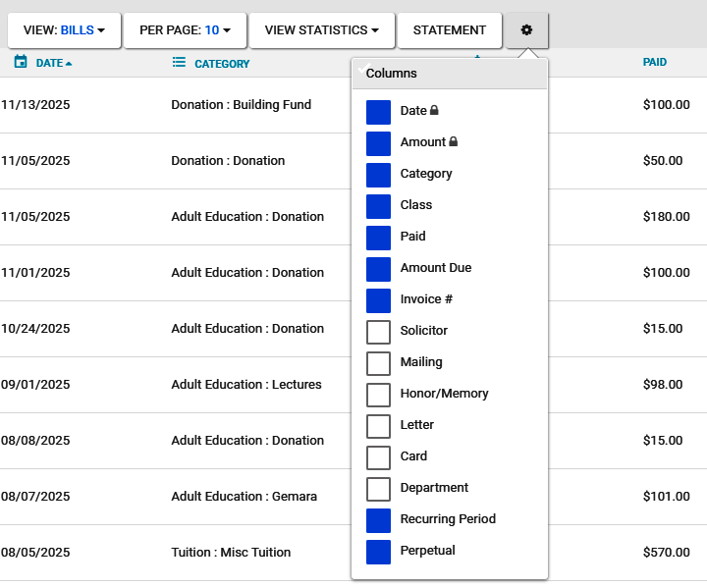This screenshot has width=707, height=588.
Task: Select the Mailing column menu entry
Action: [x=420, y=362]
